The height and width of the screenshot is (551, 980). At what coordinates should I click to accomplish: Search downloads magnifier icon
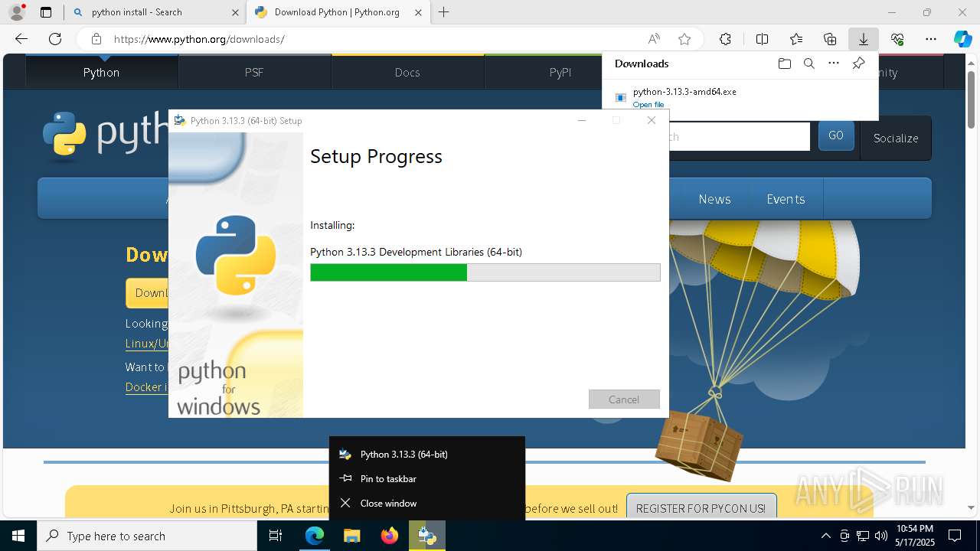click(x=809, y=64)
